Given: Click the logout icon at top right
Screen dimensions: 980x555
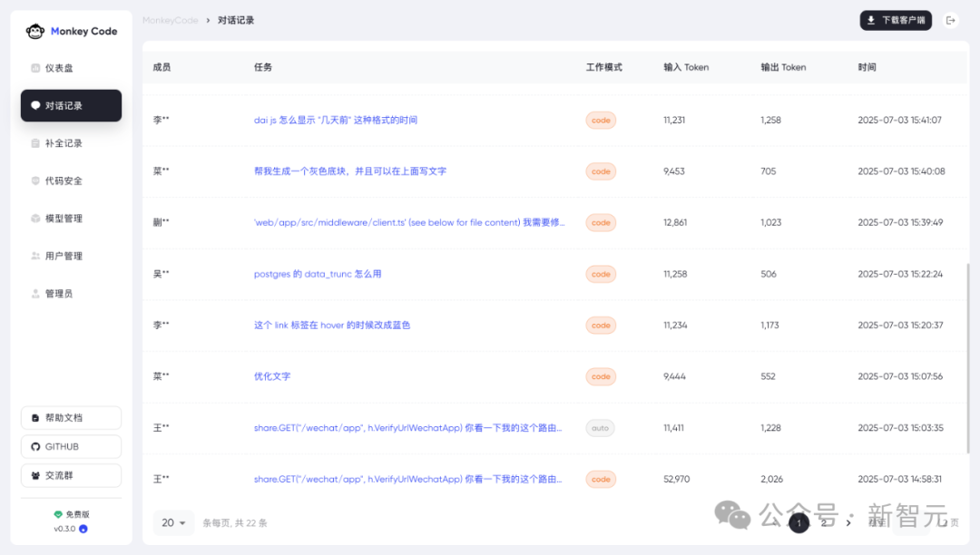Looking at the screenshot, I should coord(950,20).
